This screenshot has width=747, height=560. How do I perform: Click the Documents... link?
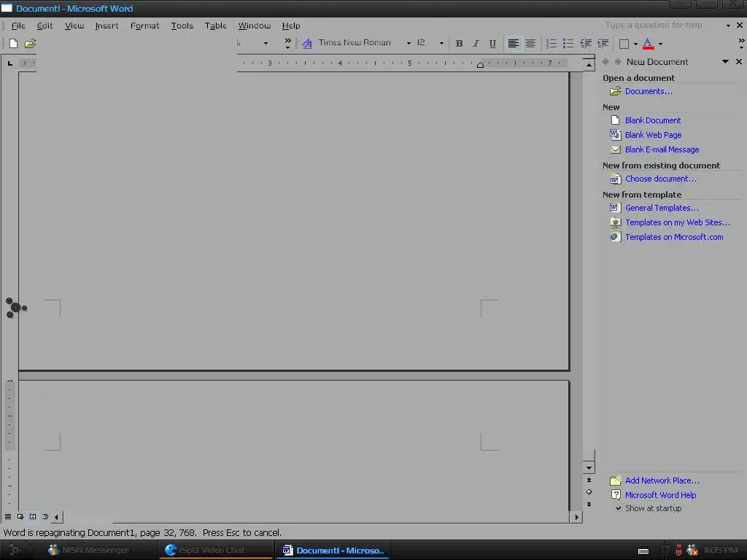coord(649,91)
